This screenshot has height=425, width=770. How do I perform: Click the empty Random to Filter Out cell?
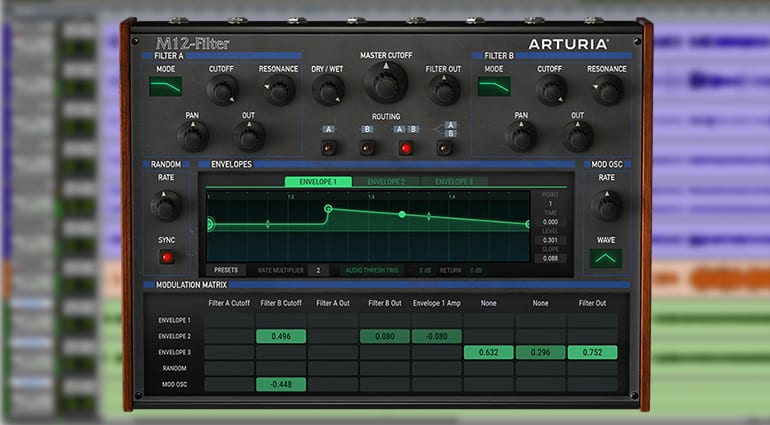(x=592, y=368)
